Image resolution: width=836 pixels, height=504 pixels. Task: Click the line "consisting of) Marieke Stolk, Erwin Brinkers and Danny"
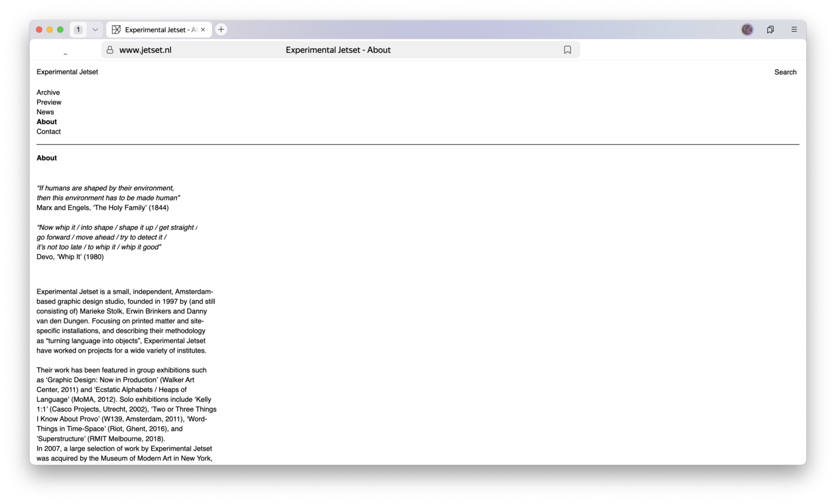[122, 311]
